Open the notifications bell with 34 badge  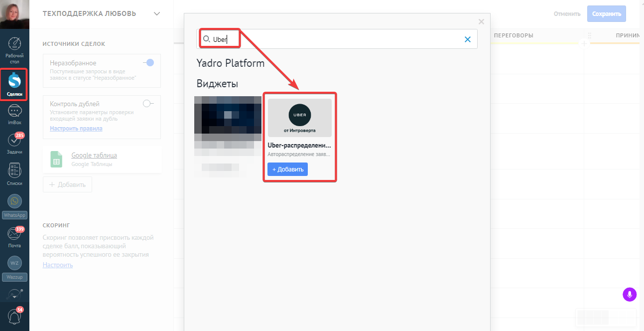(x=14, y=316)
